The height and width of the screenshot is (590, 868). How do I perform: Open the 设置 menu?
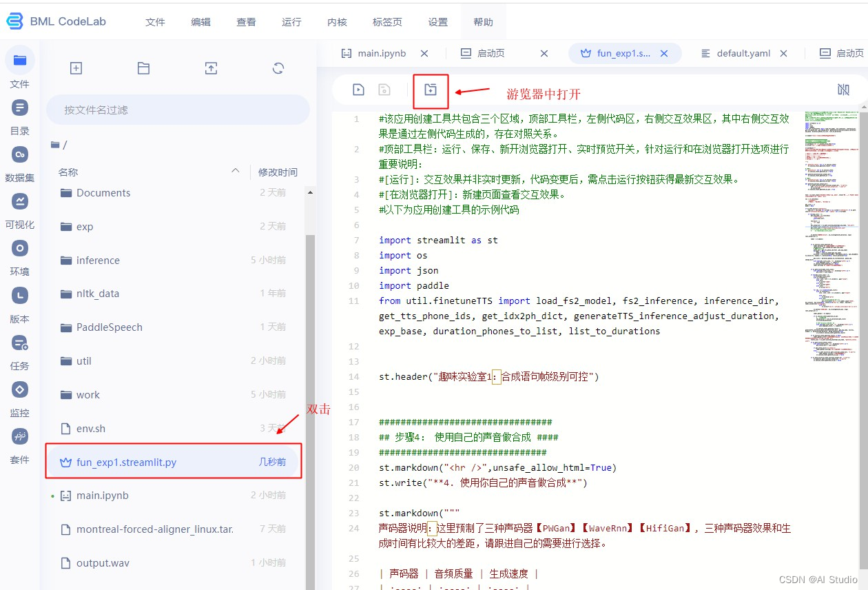coord(438,22)
